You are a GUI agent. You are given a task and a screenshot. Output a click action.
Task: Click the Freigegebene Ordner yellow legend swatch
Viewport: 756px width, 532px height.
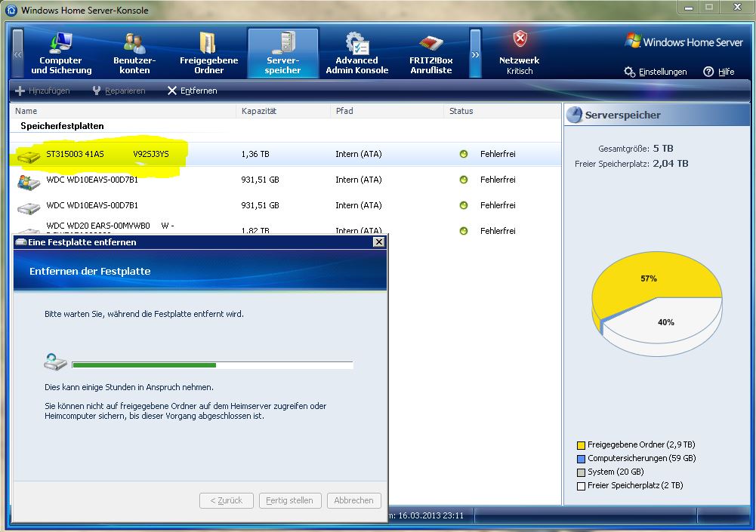(x=581, y=445)
